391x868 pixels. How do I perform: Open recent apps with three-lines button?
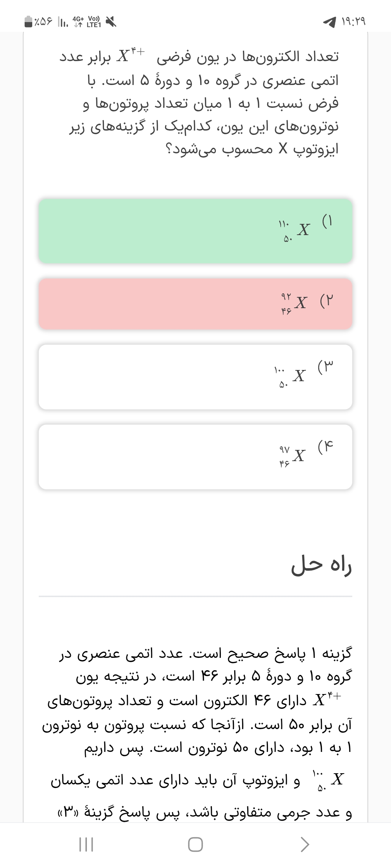tap(86, 845)
